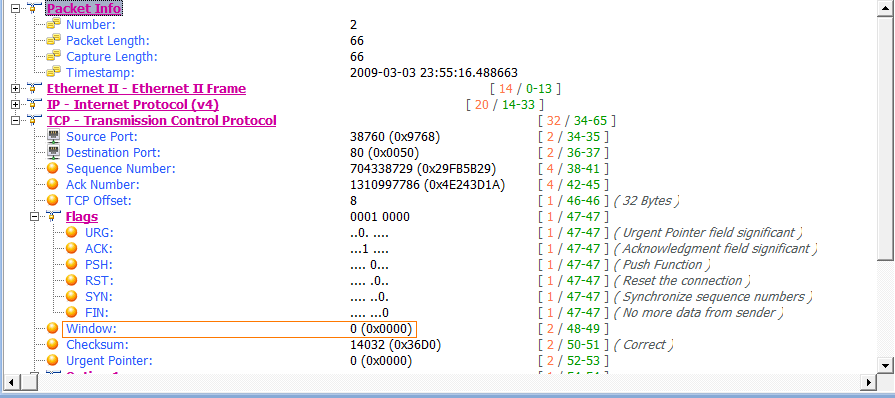Click the Destination Port network icon
Screen dimensions: 895x398
[x=53, y=152]
